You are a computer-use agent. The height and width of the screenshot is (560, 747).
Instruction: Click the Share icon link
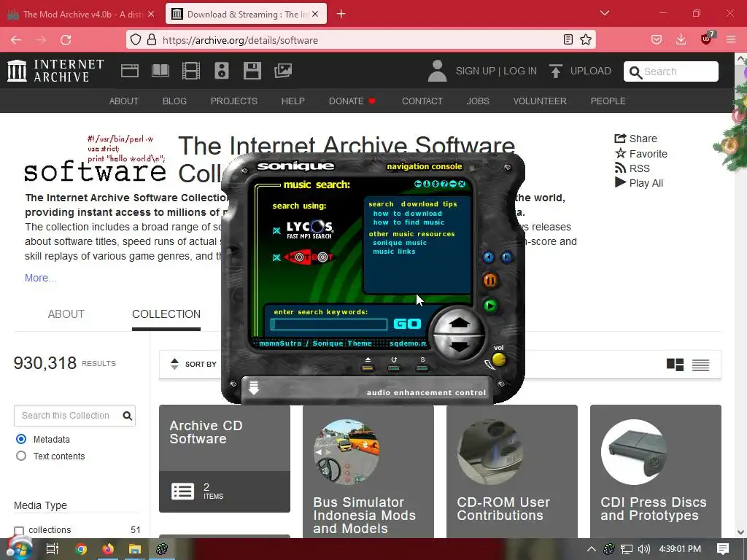click(x=635, y=139)
